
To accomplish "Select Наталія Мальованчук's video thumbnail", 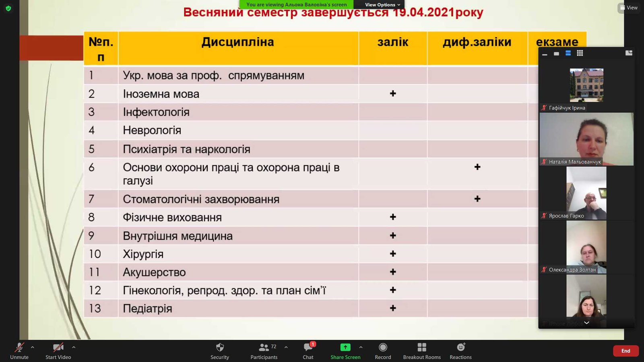I will point(586,139).
